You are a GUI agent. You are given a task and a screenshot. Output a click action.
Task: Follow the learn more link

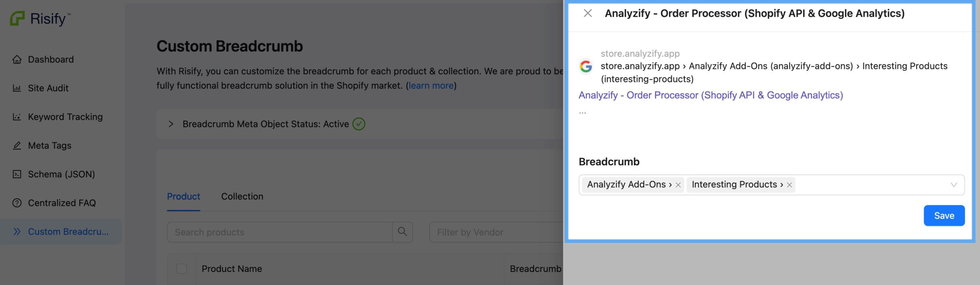click(x=431, y=85)
